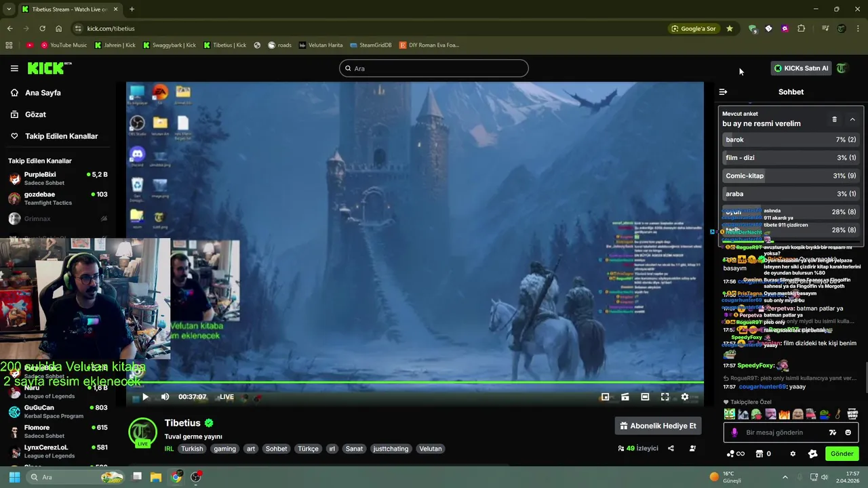Collapse the Sohbet chat panel
The height and width of the screenshot is (488, 868).
(x=723, y=91)
